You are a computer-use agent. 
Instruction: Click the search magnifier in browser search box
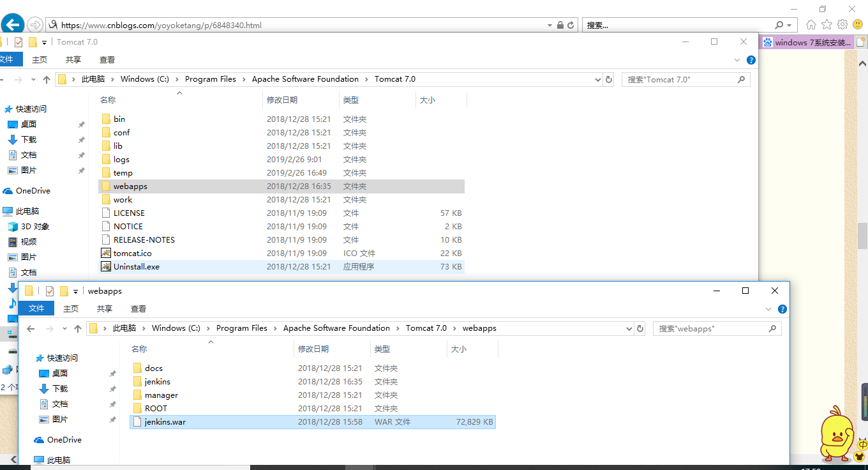tap(779, 25)
